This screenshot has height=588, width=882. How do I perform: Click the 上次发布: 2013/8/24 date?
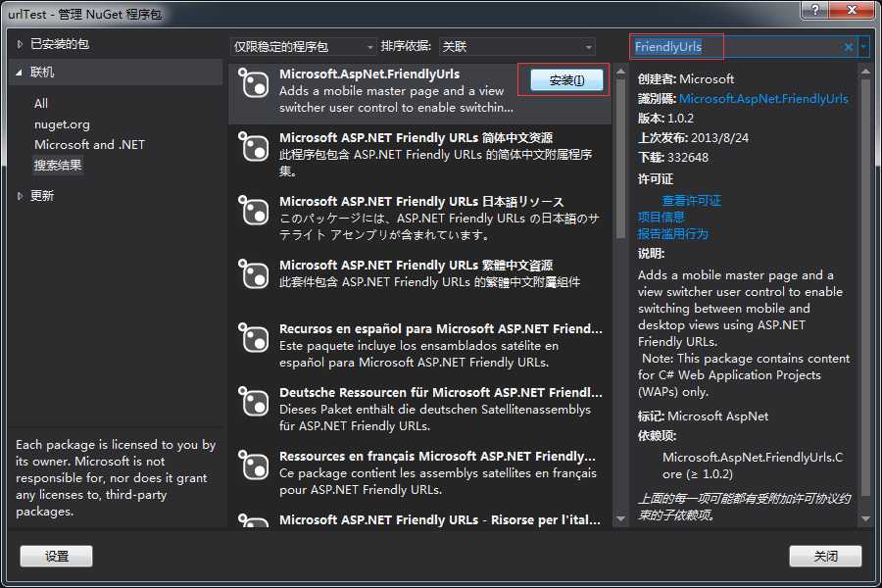click(x=693, y=138)
